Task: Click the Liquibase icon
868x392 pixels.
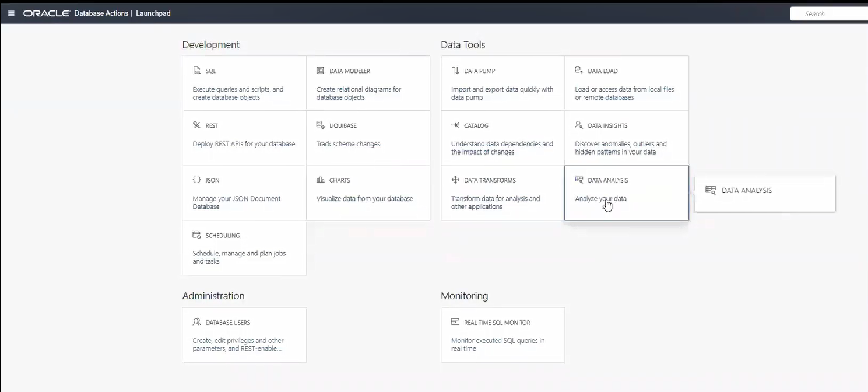Action: (x=321, y=125)
